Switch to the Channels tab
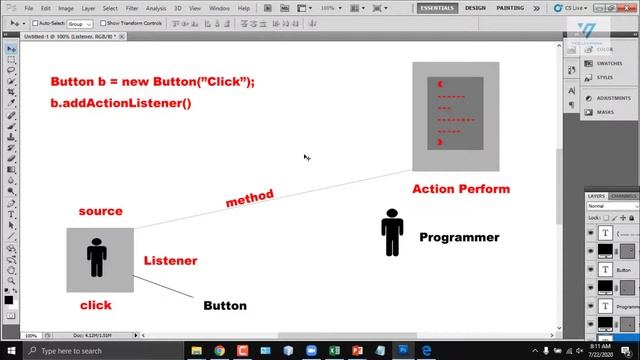 [623, 196]
